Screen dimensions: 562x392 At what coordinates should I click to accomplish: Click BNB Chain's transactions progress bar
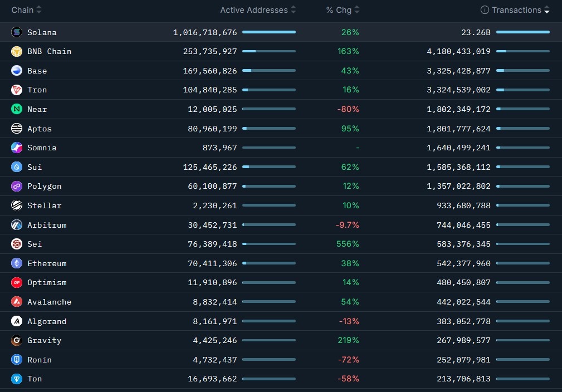(522, 52)
